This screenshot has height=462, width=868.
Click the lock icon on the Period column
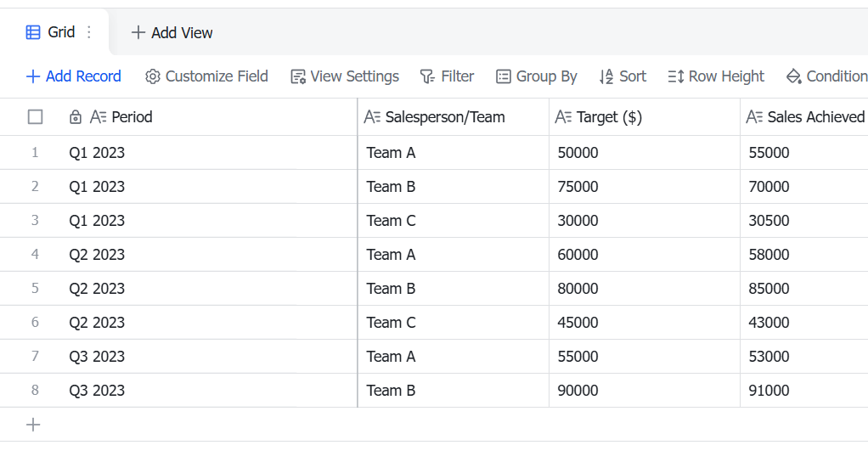point(76,116)
